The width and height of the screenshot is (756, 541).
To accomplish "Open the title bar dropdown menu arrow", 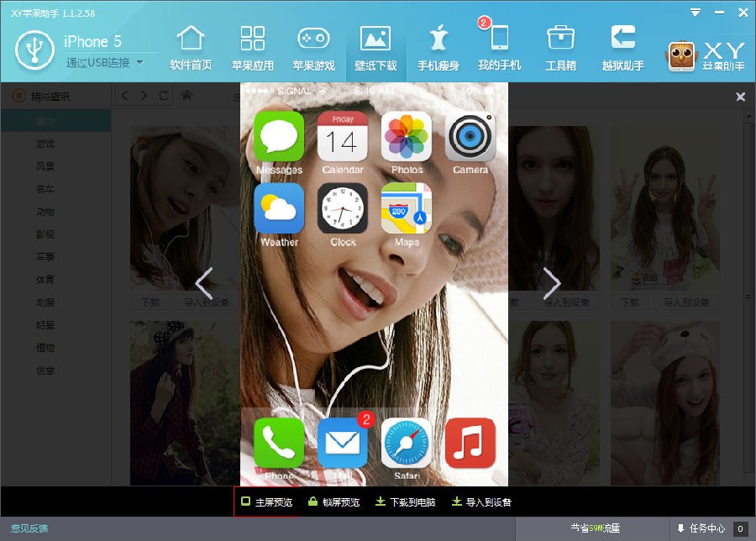I will 696,13.
